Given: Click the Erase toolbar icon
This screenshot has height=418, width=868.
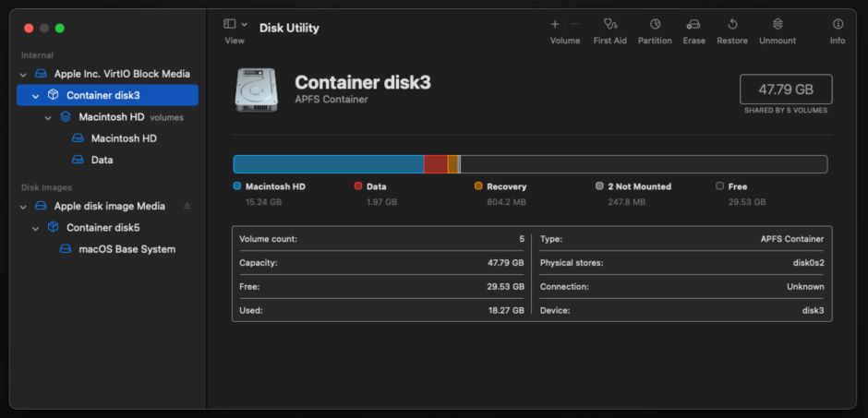Looking at the screenshot, I should [693, 25].
